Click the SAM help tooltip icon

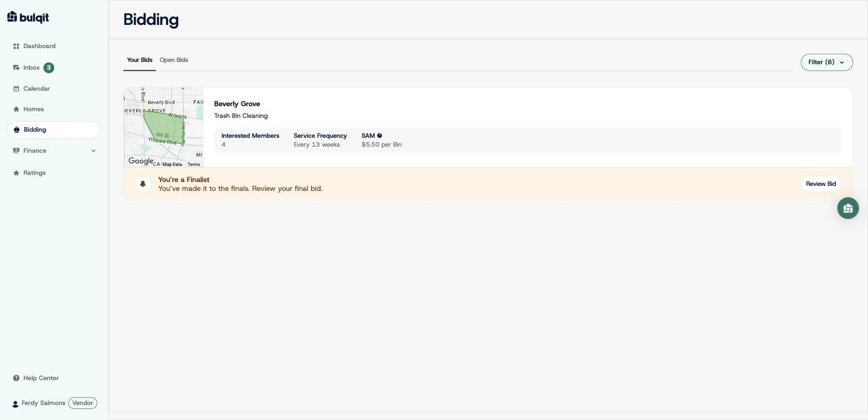379,136
